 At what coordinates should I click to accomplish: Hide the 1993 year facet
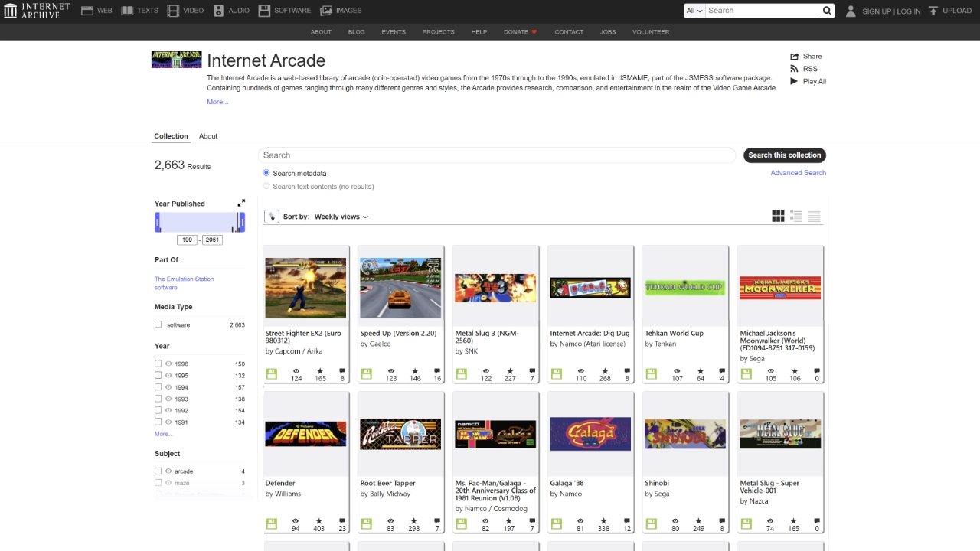click(168, 399)
